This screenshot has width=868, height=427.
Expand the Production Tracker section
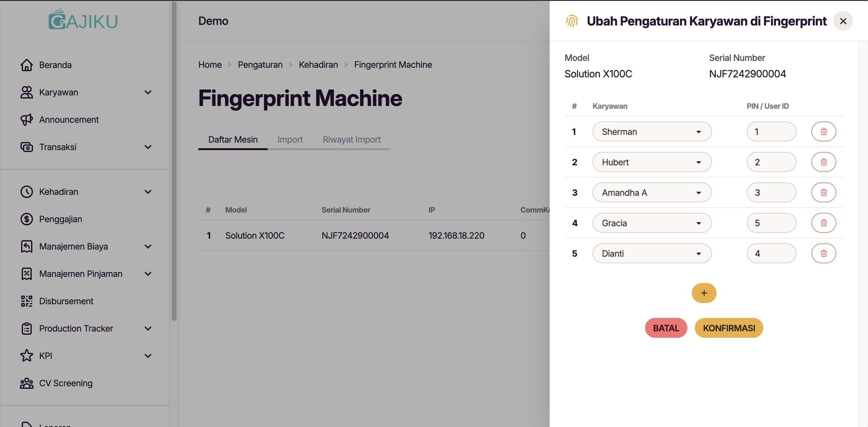(x=148, y=328)
